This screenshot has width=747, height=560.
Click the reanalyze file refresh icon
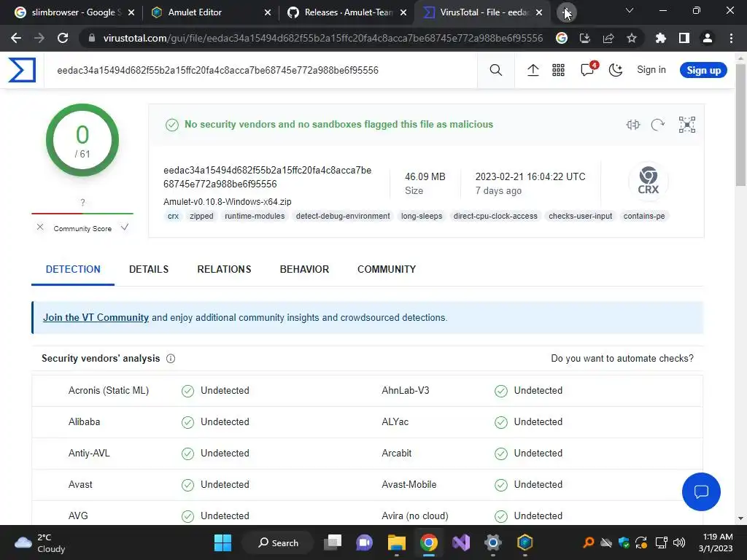click(658, 125)
